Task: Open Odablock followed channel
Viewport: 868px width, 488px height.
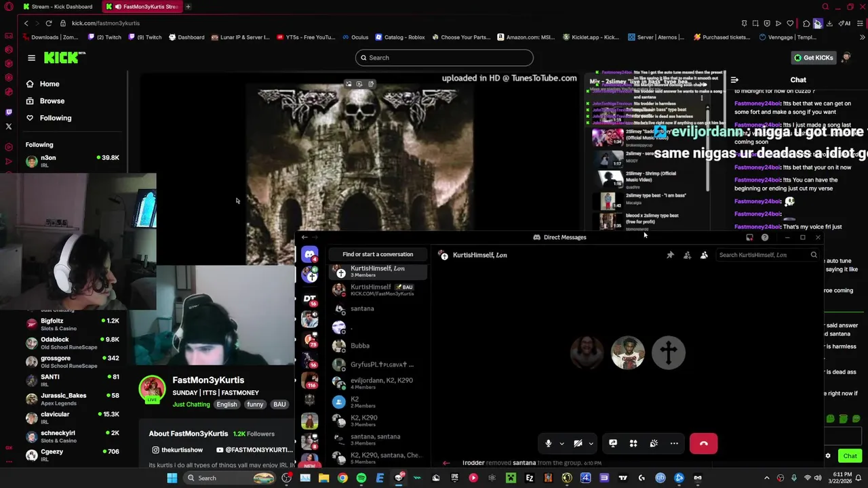Action: coord(73,343)
